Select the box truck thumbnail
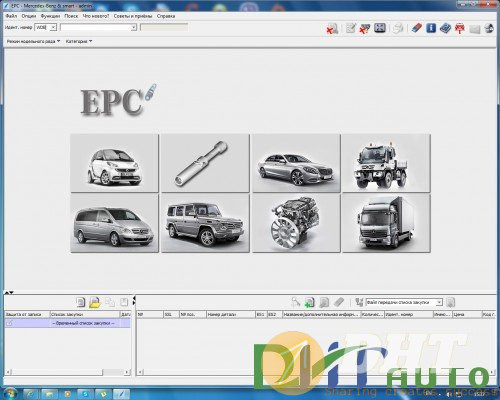The image size is (500, 400). 386,224
